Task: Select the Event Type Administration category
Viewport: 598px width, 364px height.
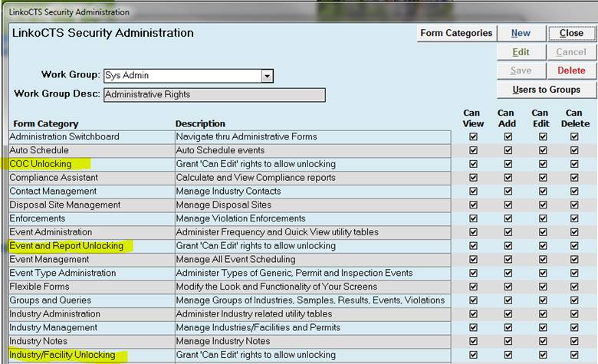Action: click(x=91, y=273)
